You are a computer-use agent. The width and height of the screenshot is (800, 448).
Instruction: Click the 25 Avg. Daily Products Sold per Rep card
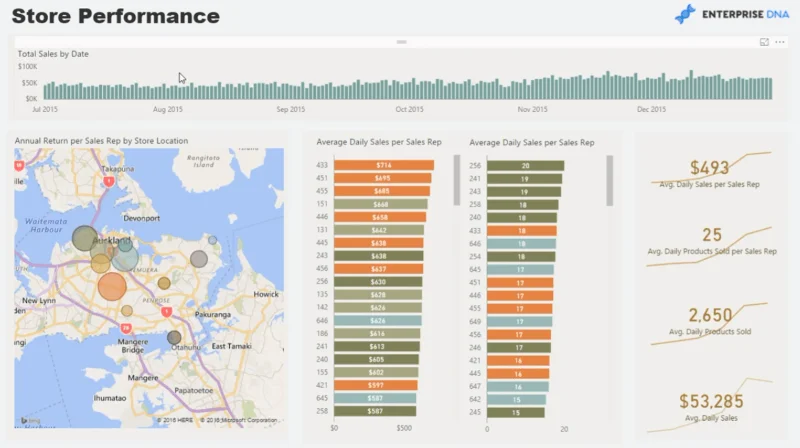tap(712, 245)
